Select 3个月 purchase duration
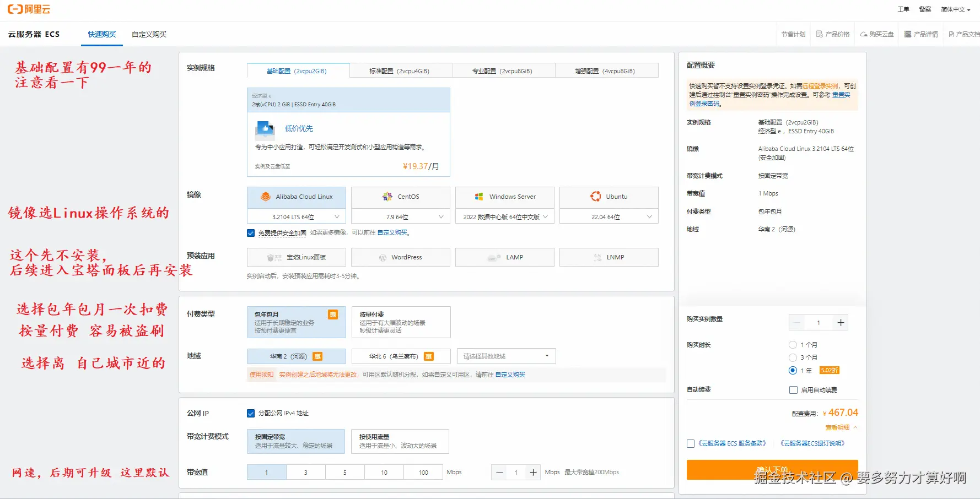 (793, 357)
